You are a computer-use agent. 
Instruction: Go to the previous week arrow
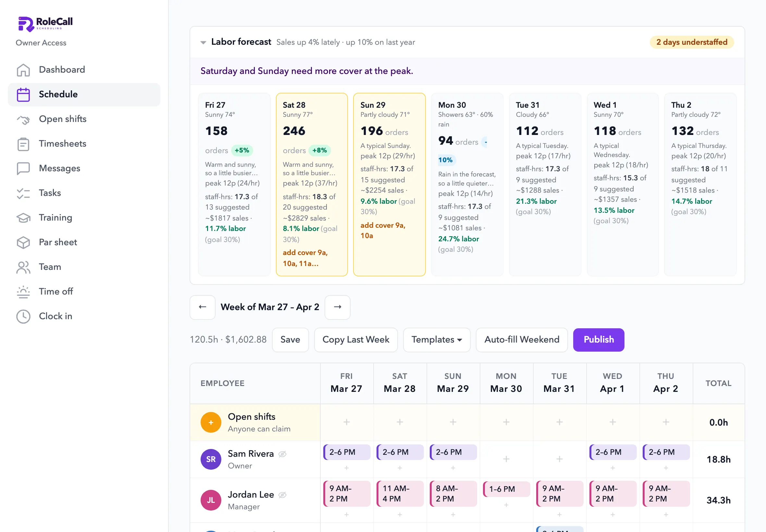tap(203, 307)
